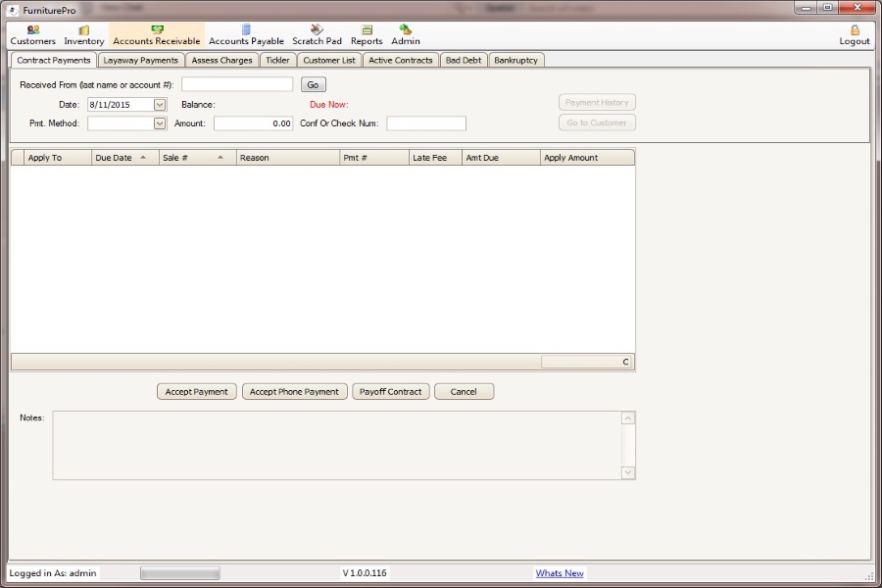Viewport: 882px width, 588px height.
Task: Click the Payment History button
Action: (x=597, y=102)
